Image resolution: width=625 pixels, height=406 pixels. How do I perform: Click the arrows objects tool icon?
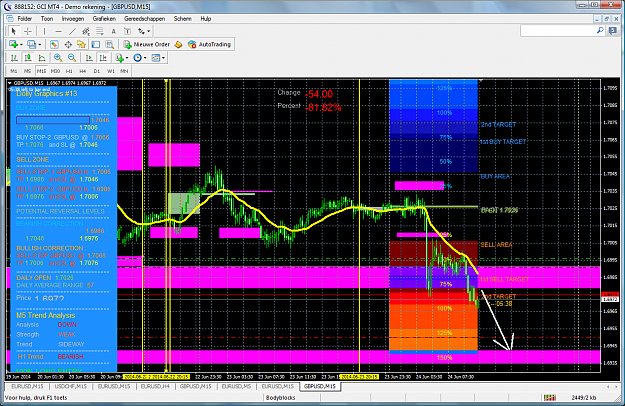(x=141, y=31)
